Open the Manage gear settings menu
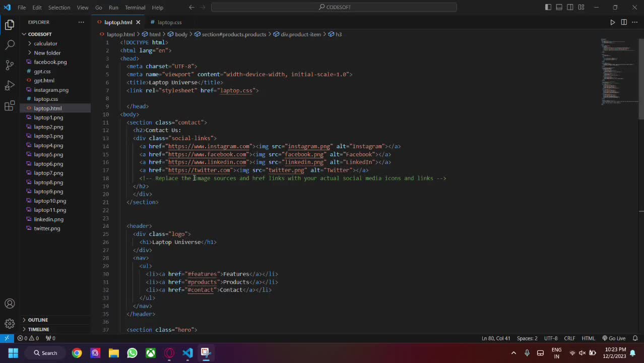This screenshot has width=644, height=363. click(x=10, y=324)
